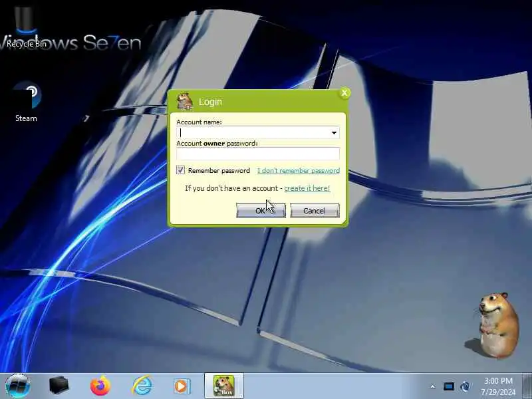Uncheck the Remember password checkbox
Screen dimensions: 532x399
pos(180,170)
